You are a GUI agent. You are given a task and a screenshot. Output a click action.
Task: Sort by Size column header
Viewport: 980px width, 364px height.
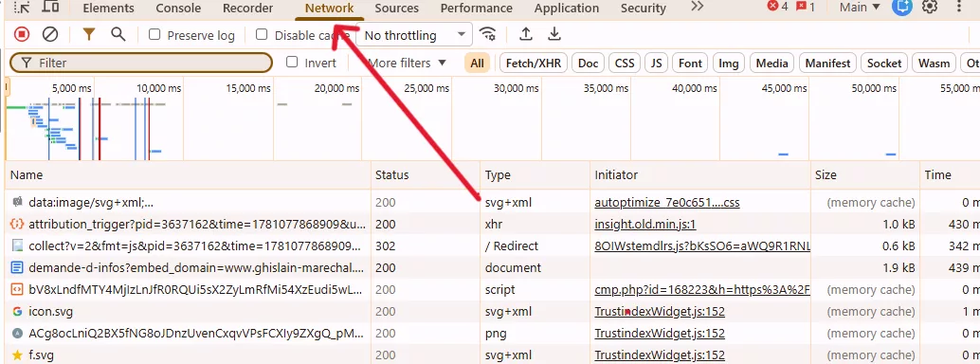pos(865,175)
